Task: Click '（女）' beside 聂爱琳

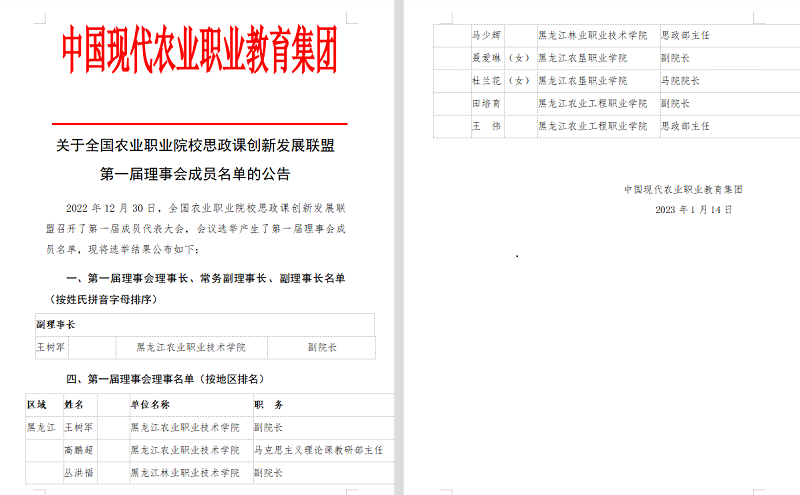Action: click(x=519, y=58)
